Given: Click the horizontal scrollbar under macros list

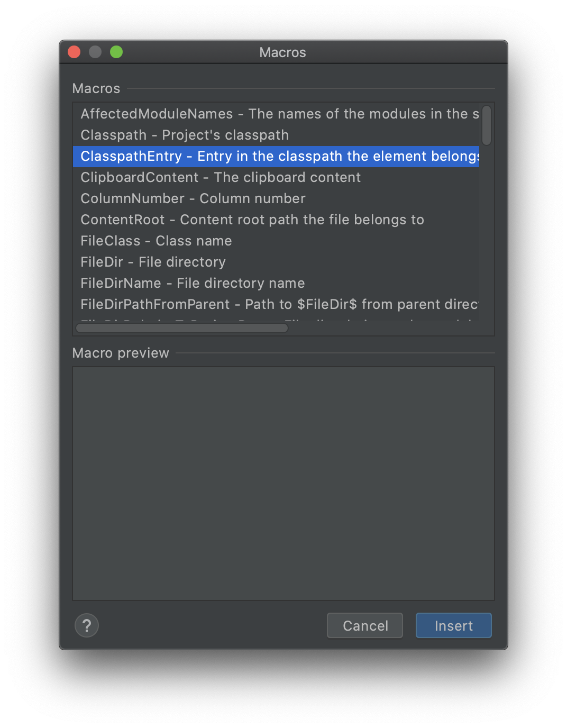Looking at the screenshot, I should tap(182, 328).
